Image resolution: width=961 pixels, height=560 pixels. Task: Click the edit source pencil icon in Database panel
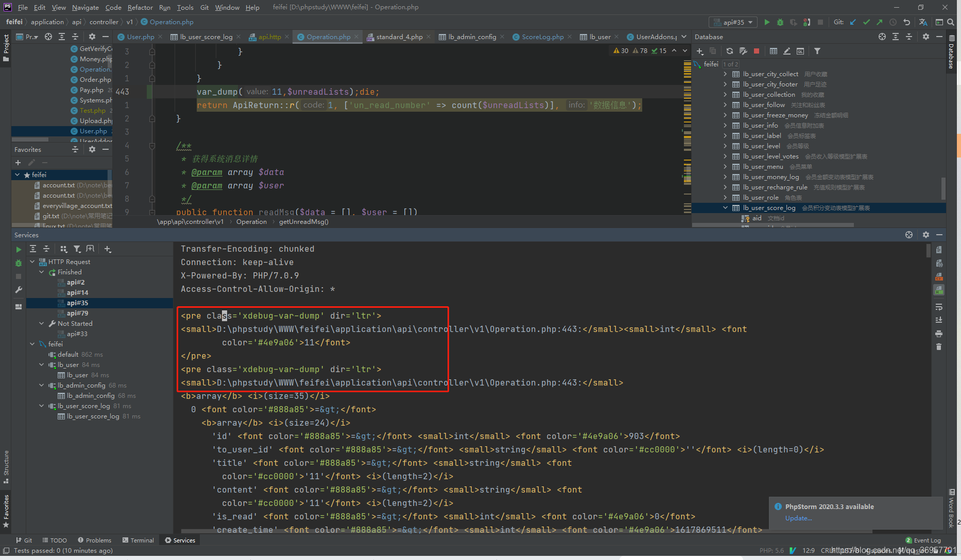[x=787, y=51]
